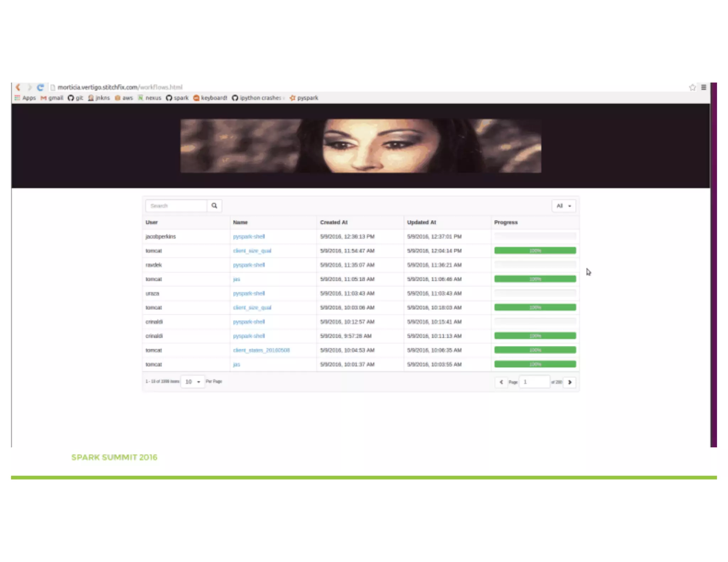This screenshot has height=562, width=728.
Task: Open the 10 per page dropdown
Action: (192, 382)
